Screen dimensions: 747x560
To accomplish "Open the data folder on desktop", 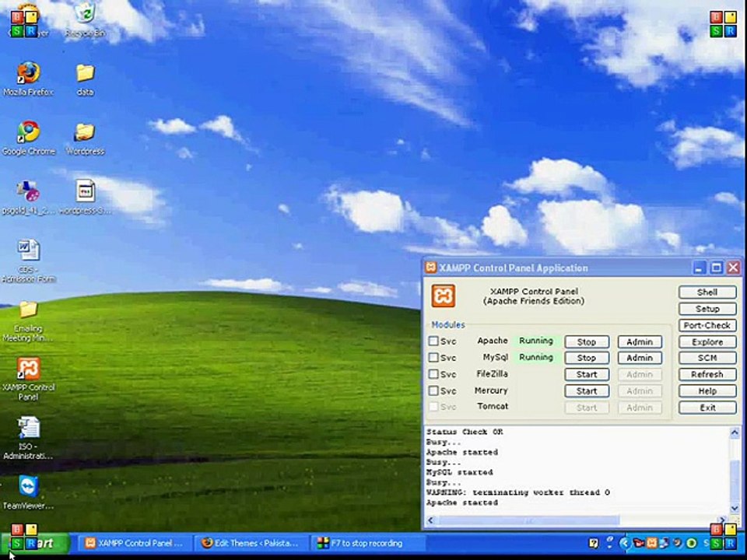I will point(86,79).
